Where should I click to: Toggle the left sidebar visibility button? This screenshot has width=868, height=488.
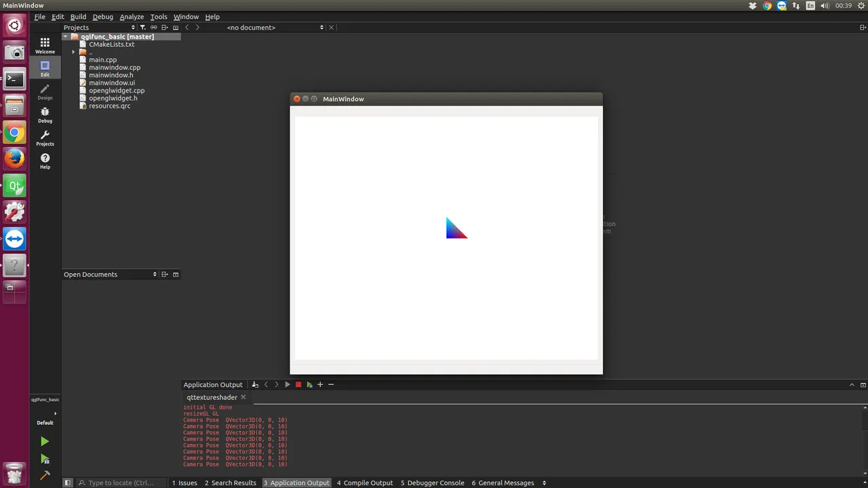(68, 483)
